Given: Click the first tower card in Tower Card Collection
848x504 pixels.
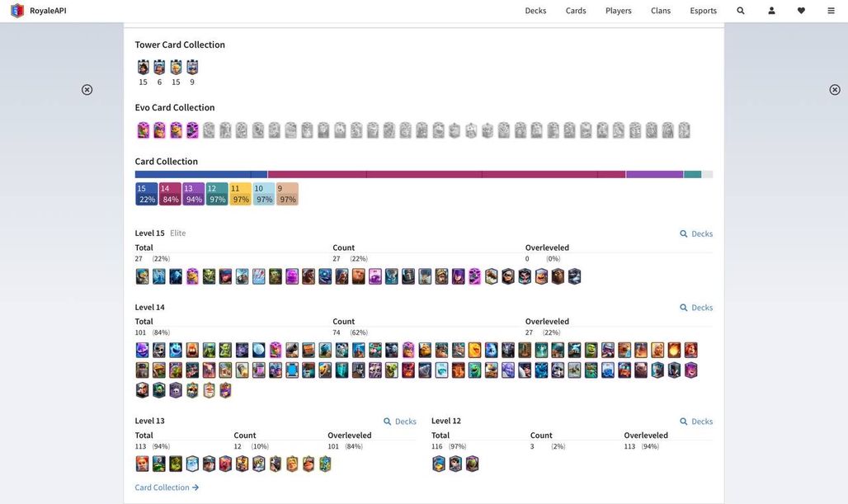Looking at the screenshot, I should pos(143,68).
